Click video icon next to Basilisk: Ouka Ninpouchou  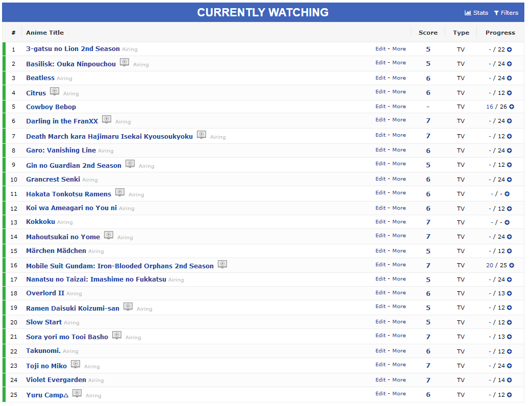click(124, 62)
